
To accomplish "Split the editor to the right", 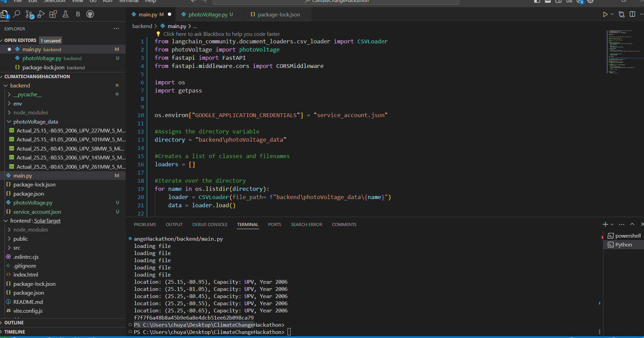I will click(632, 14).
